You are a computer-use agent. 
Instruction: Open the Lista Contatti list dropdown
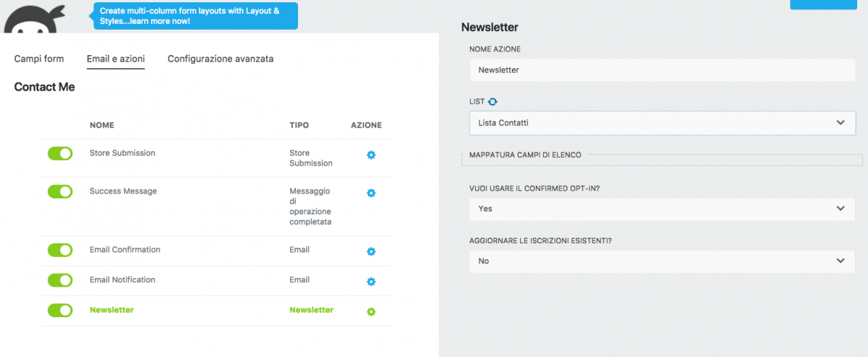pyautogui.click(x=663, y=122)
